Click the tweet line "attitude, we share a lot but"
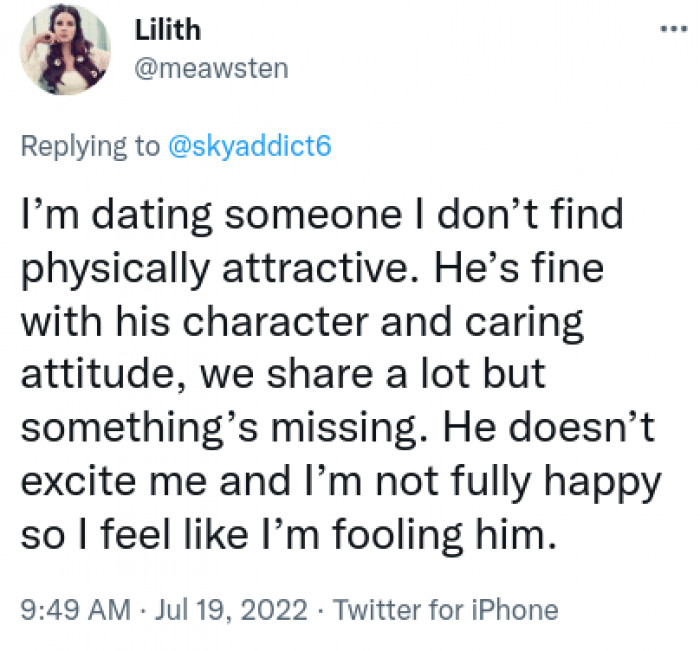Image resolution: width=700 pixels, height=651 pixels. (282, 376)
